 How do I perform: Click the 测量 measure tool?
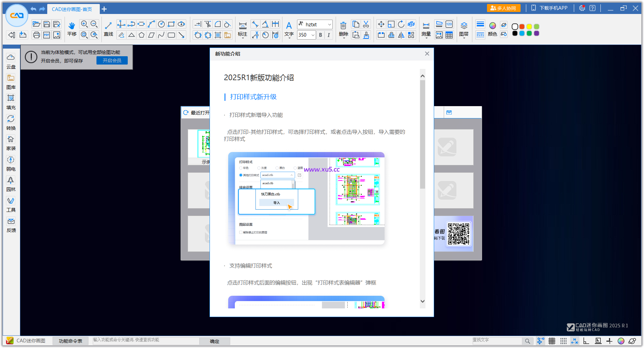(426, 28)
